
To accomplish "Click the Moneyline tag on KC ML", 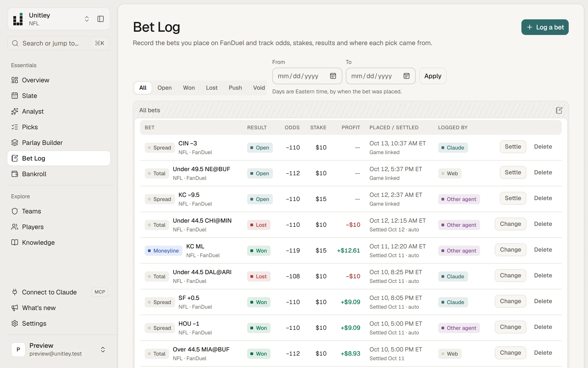I will [x=163, y=251].
